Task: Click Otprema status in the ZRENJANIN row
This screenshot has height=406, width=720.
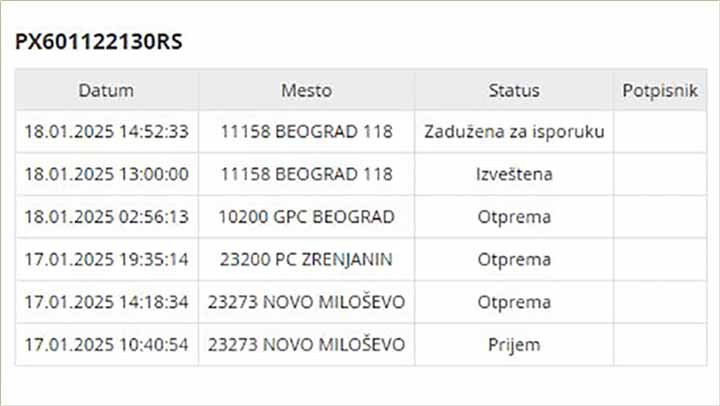Action: 514,260
